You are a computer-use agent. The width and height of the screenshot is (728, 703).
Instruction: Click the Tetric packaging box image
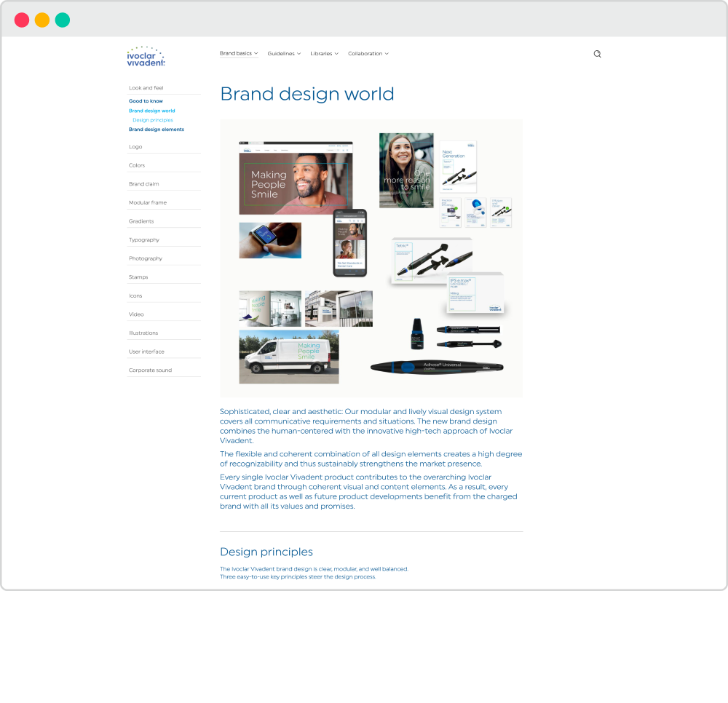point(432,261)
